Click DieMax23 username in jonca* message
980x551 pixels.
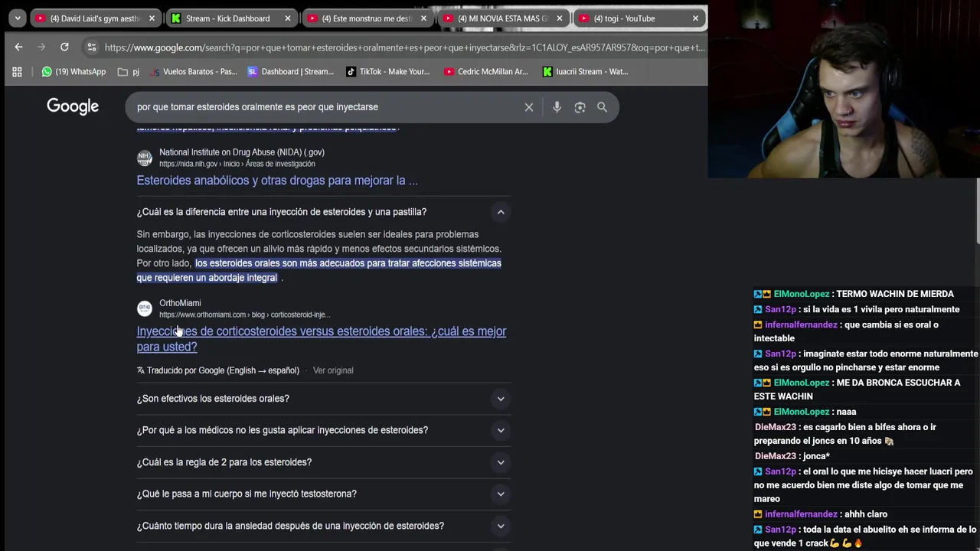[776, 456]
